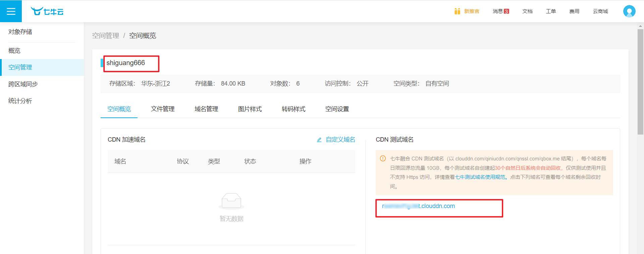The width and height of the screenshot is (644, 254).
Task: Click the pencil icon beside 自定义域名
Action: (x=319, y=140)
